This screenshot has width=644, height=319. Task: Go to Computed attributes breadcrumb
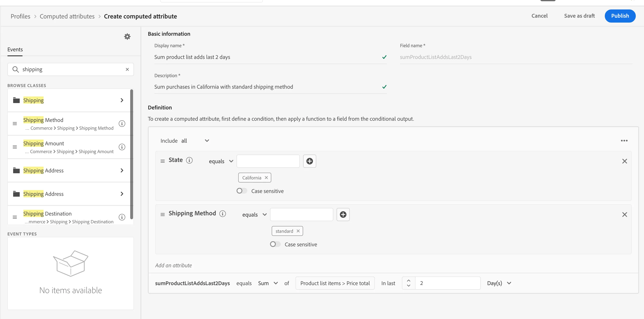click(67, 16)
